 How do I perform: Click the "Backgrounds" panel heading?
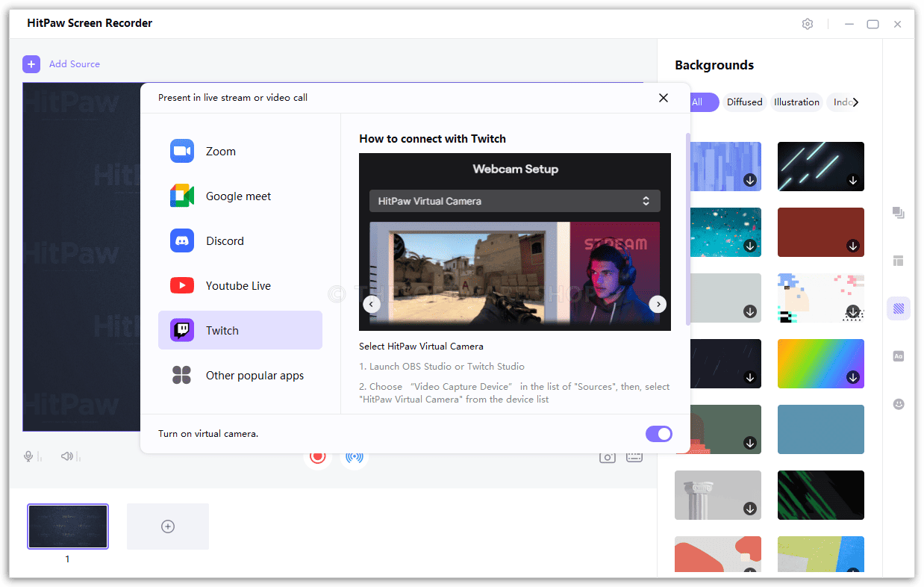point(714,65)
